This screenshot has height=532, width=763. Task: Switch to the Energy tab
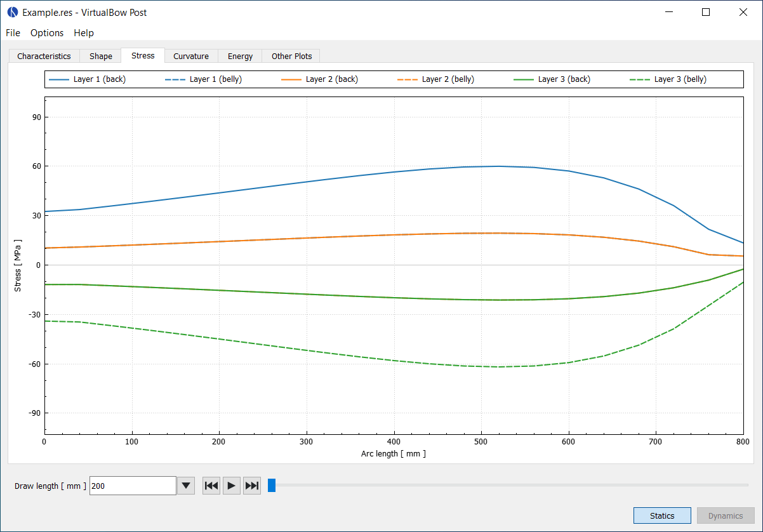(x=239, y=56)
